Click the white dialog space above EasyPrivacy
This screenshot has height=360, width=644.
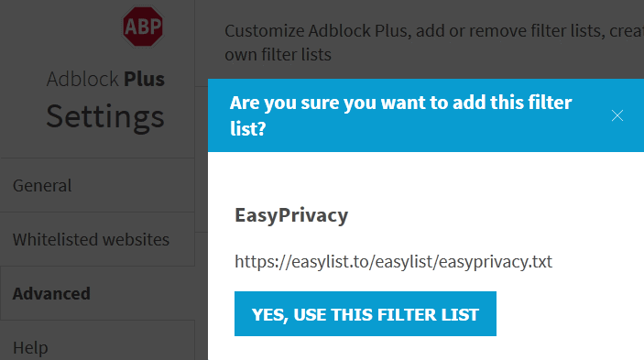pos(426,178)
